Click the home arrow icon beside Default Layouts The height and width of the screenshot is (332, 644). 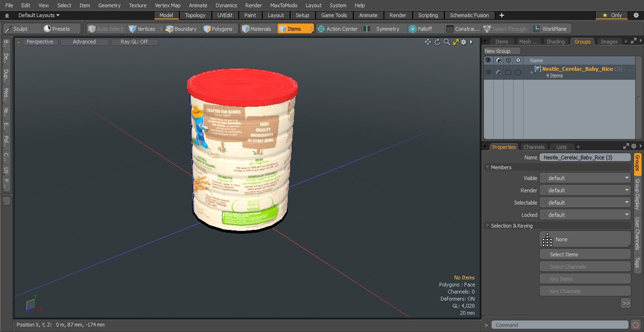[7, 15]
